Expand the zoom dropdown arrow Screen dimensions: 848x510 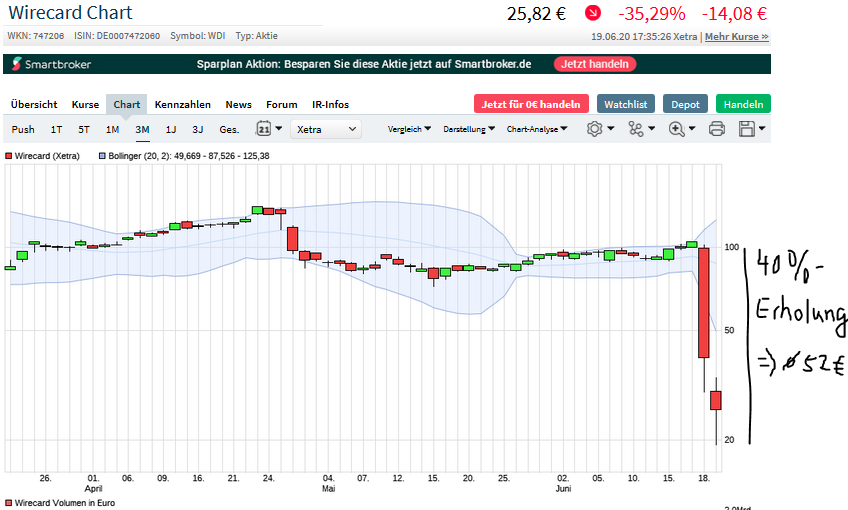692,129
